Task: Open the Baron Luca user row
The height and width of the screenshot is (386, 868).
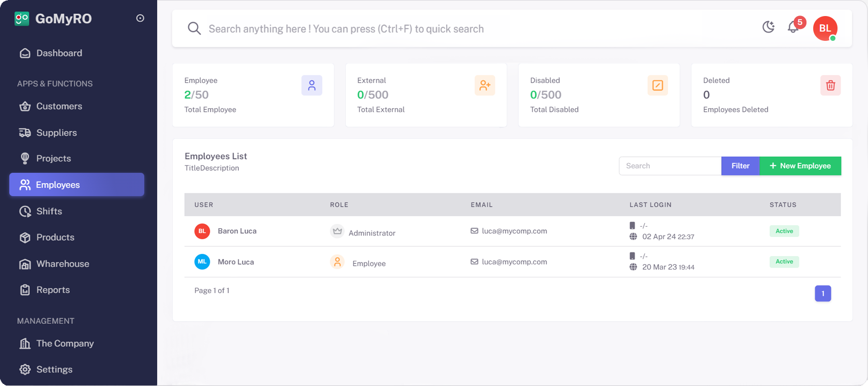Action: pyautogui.click(x=237, y=231)
